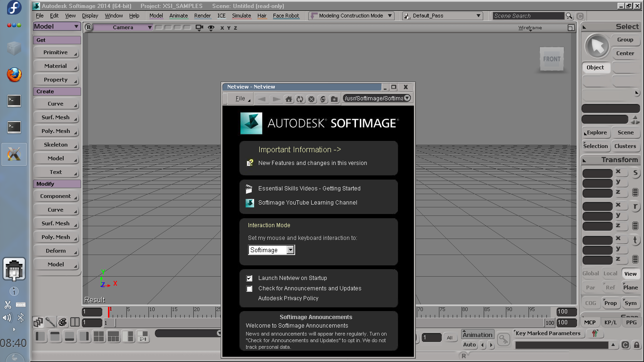Click the timeline current frame marker
The image size is (644, 362).
coord(109,311)
